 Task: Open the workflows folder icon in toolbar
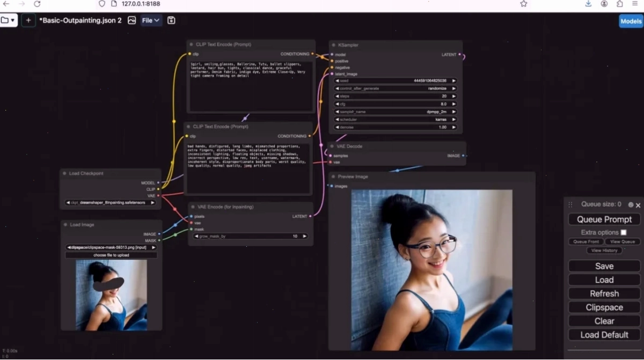(x=9, y=20)
